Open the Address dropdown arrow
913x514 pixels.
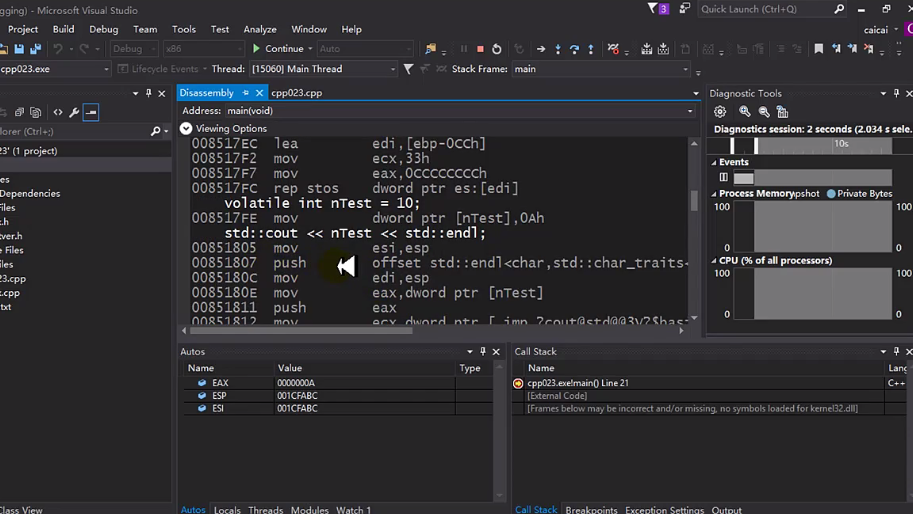point(690,111)
